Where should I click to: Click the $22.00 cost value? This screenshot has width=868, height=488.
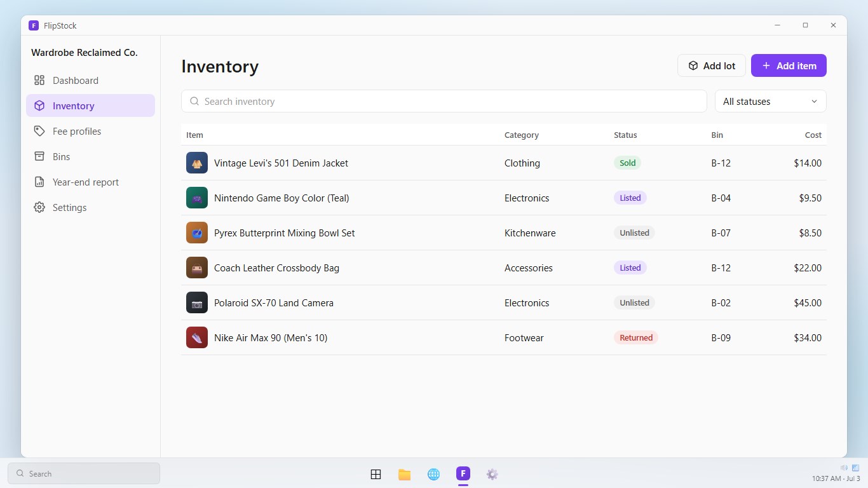(808, 268)
